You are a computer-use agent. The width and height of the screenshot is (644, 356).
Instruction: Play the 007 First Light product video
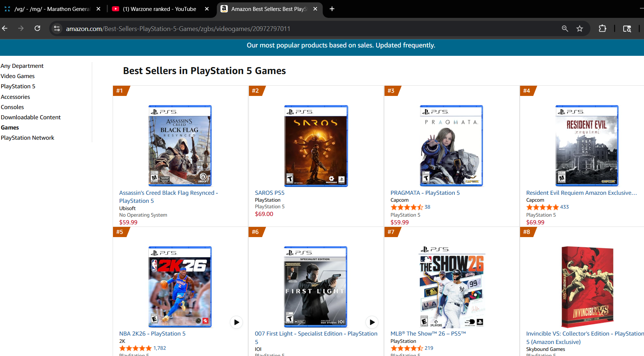tap(372, 322)
